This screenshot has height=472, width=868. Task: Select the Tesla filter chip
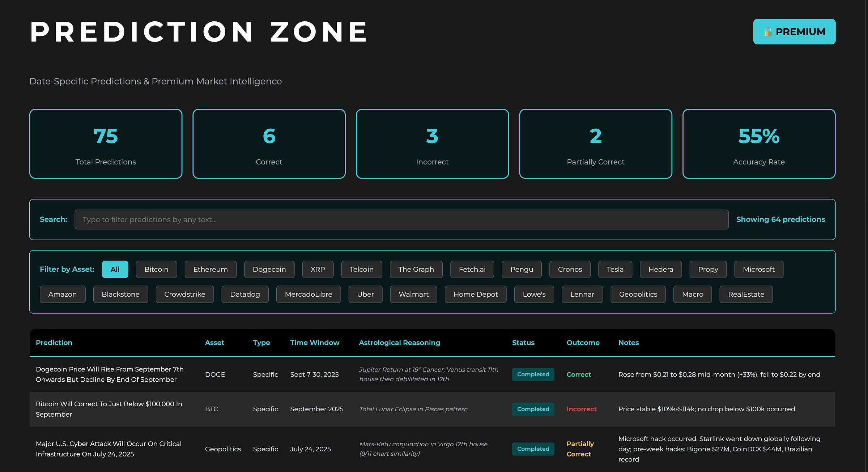click(x=615, y=269)
